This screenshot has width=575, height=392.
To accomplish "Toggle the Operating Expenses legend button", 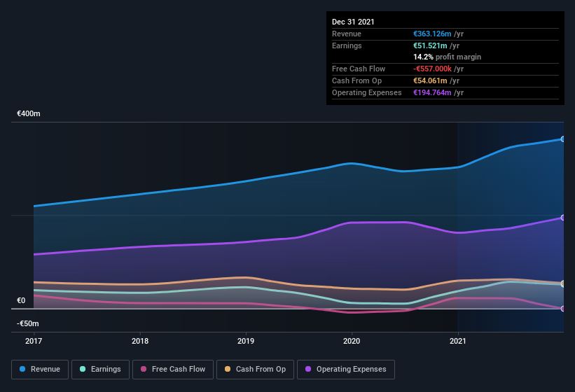I will coord(346,370).
